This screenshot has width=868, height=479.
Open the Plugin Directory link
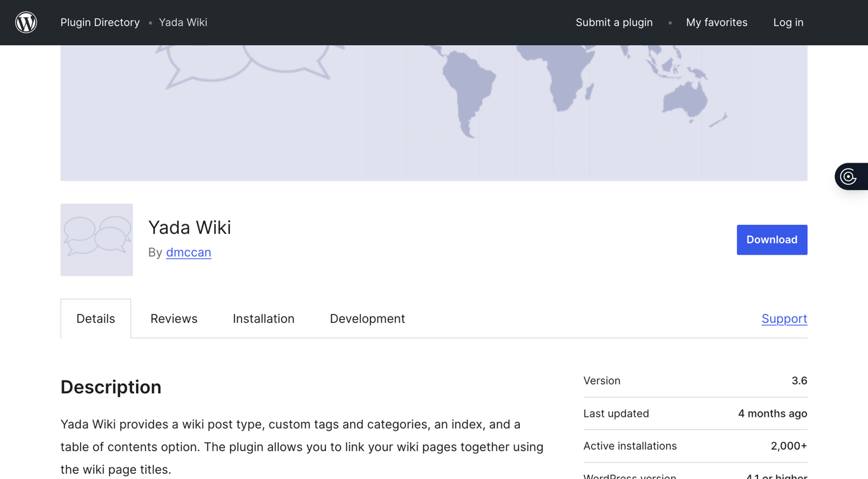click(100, 22)
